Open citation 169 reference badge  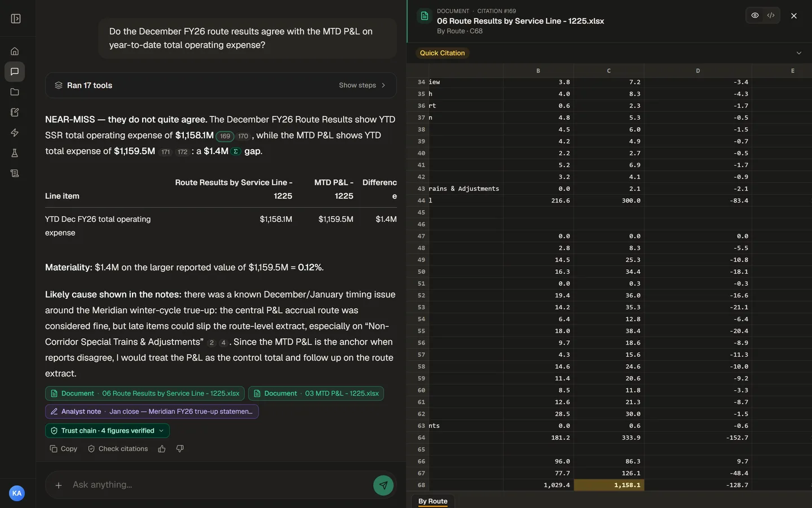click(225, 136)
